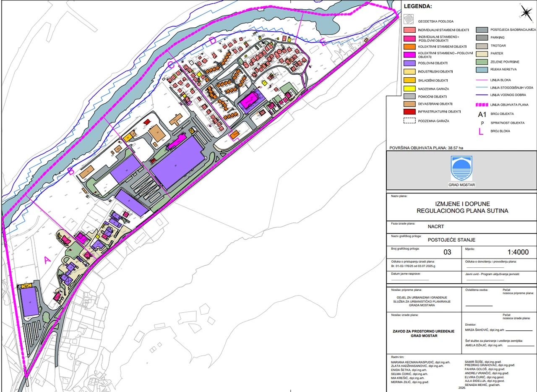The image size is (537, 392).
Task: Click 'ZAVOD ZA PROSTORNO UREĐENJE GRAD MOSTAR' text
Action: click(x=424, y=334)
